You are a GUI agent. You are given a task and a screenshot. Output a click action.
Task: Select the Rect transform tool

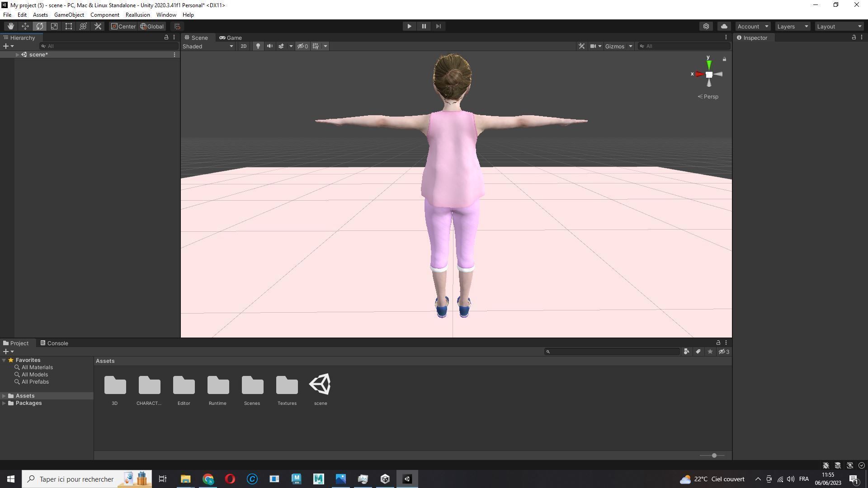69,26
